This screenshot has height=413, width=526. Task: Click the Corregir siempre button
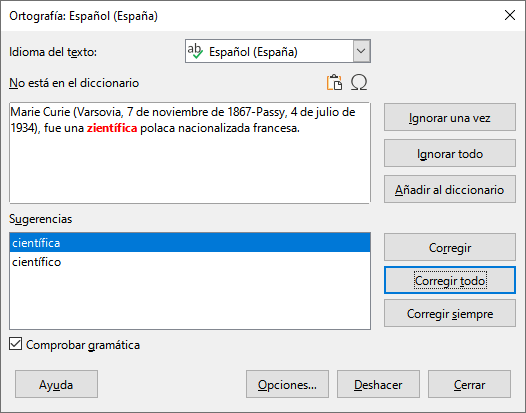(450, 313)
